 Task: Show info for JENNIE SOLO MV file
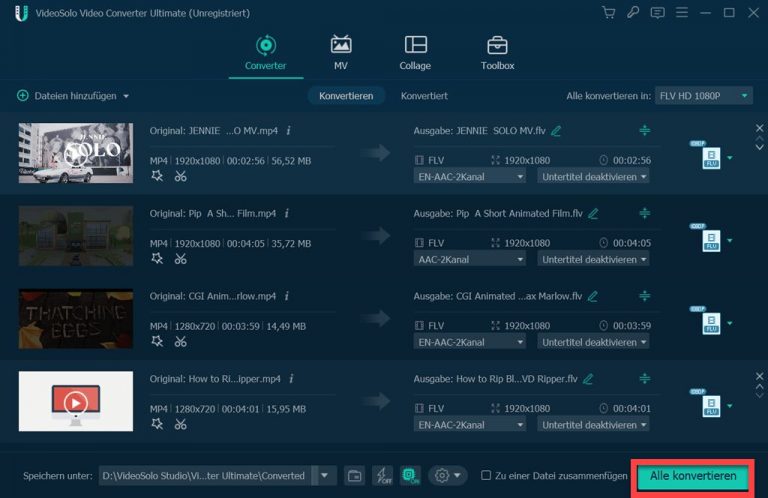(288, 131)
